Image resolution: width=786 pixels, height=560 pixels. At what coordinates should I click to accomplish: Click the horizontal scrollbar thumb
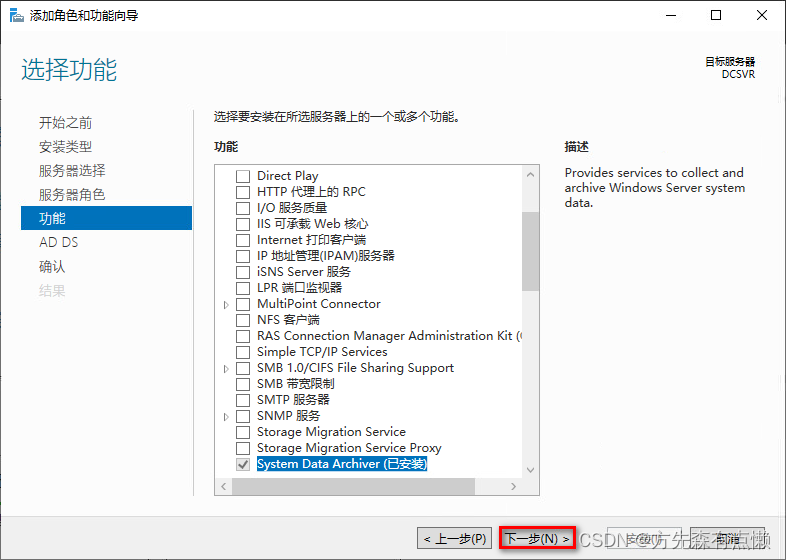(353, 486)
